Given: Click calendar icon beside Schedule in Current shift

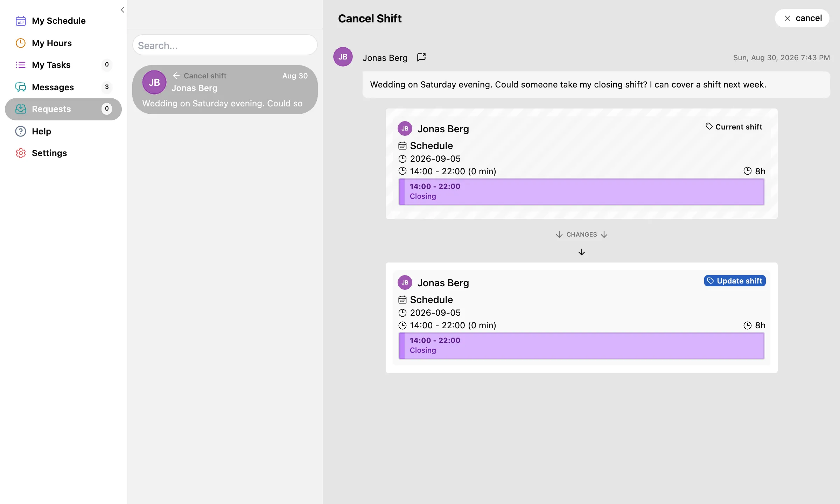Looking at the screenshot, I should coord(402,146).
